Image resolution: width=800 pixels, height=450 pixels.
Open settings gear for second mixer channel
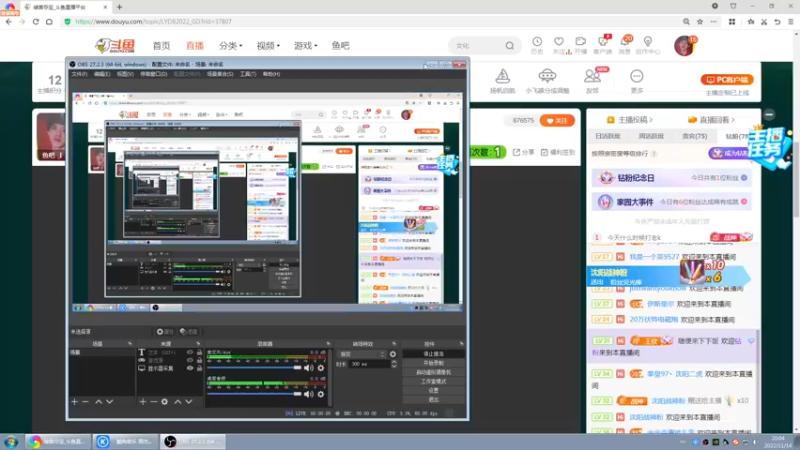pyautogui.click(x=321, y=394)
